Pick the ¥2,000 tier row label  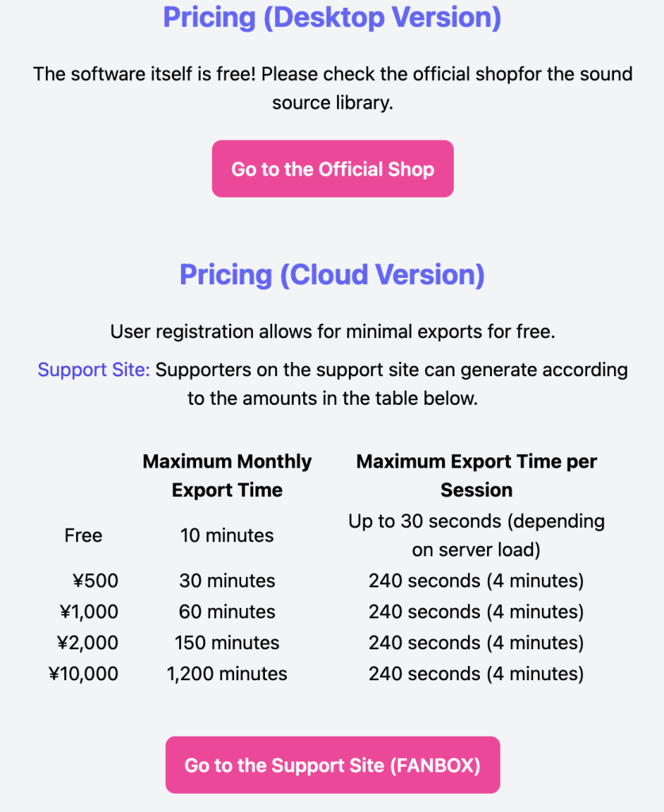(x=89, y=643)
